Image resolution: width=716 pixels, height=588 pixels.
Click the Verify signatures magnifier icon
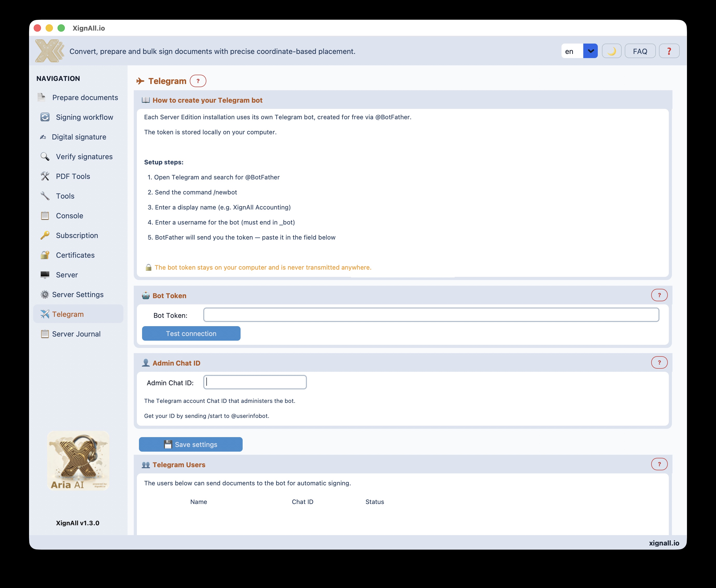click(x=45, y=157)
